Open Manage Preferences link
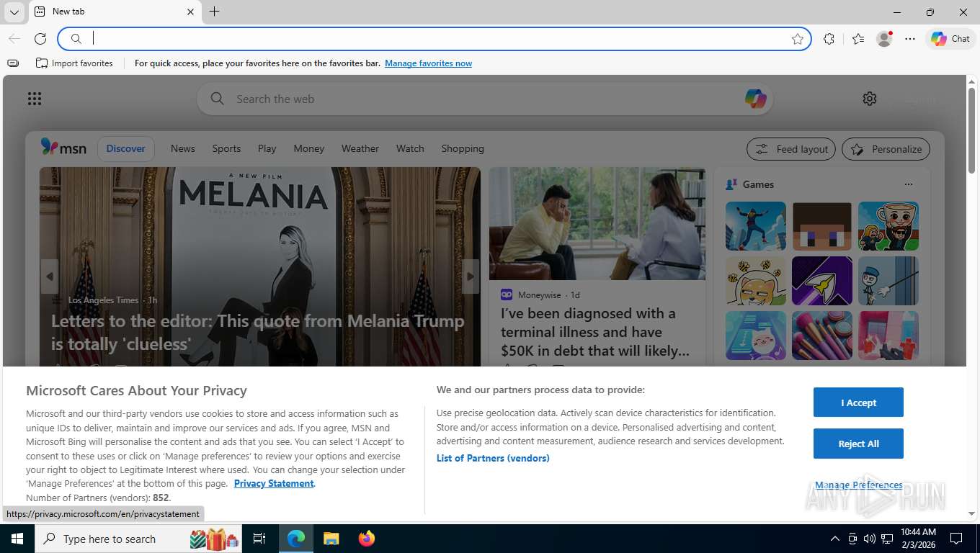This screenshot has height=553, width=980. (858, 485)
